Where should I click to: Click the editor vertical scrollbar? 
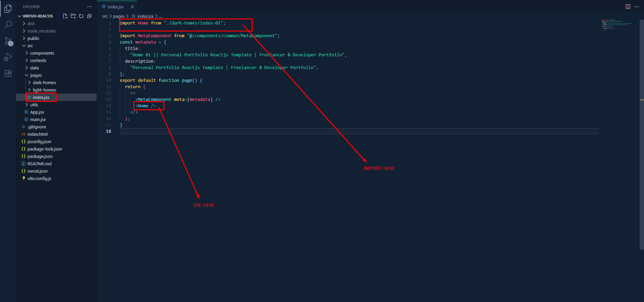click(x=642, y=134)
